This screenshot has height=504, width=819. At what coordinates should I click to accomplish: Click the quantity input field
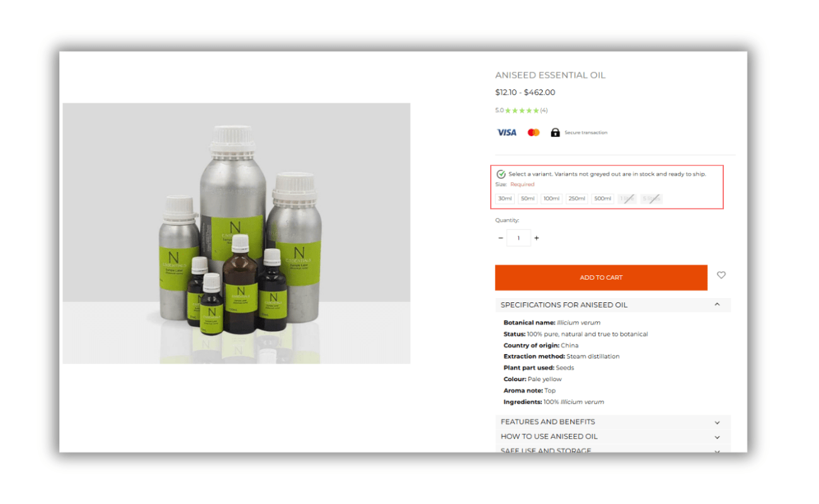point(518,238)
